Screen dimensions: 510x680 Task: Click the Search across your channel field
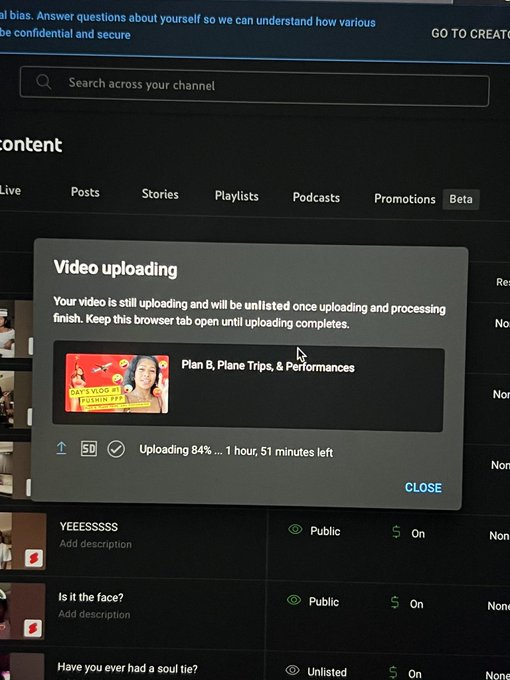pos(255,86)
